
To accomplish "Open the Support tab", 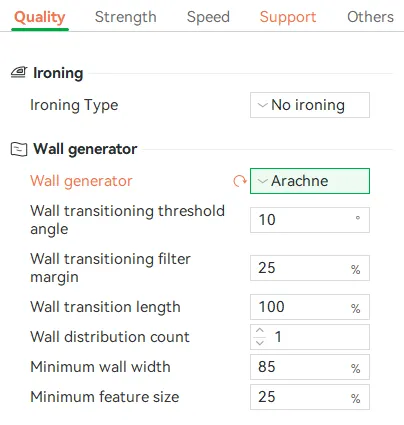I will click(x=288, y=17).
